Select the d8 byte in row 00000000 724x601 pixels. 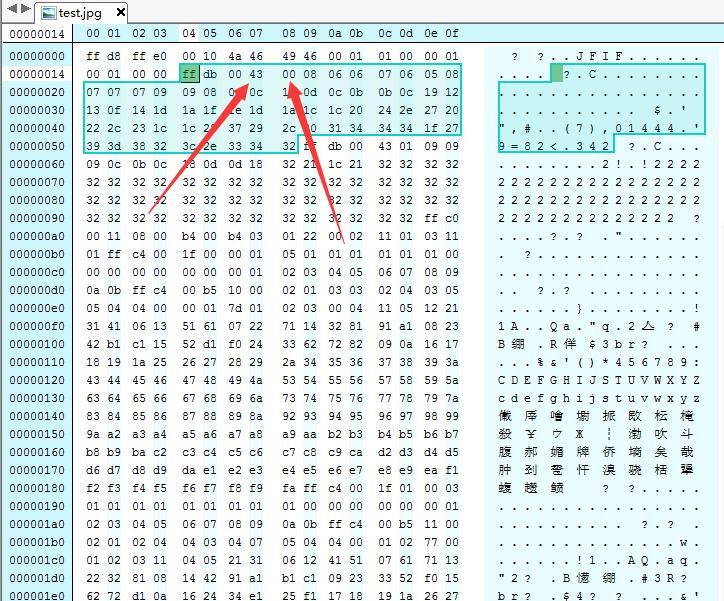click(x=114, y=56)
